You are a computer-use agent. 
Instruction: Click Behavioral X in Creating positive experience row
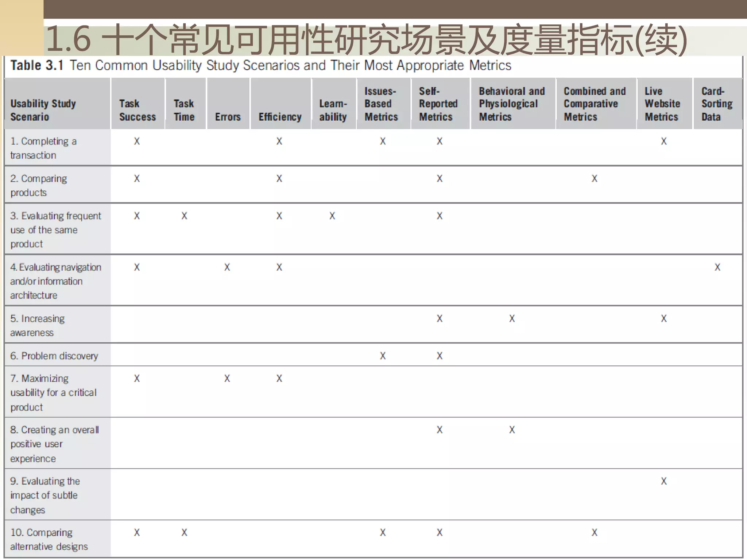512,430
